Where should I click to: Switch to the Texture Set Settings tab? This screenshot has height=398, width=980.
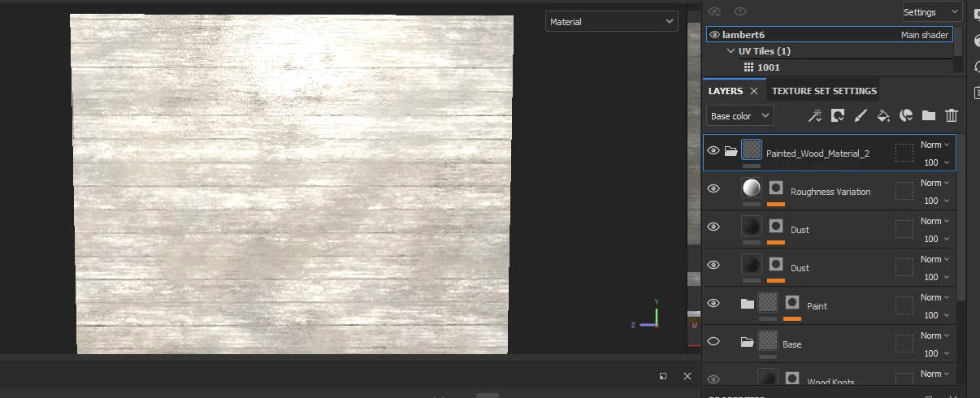pyautogui.click(x=824, y=91)
